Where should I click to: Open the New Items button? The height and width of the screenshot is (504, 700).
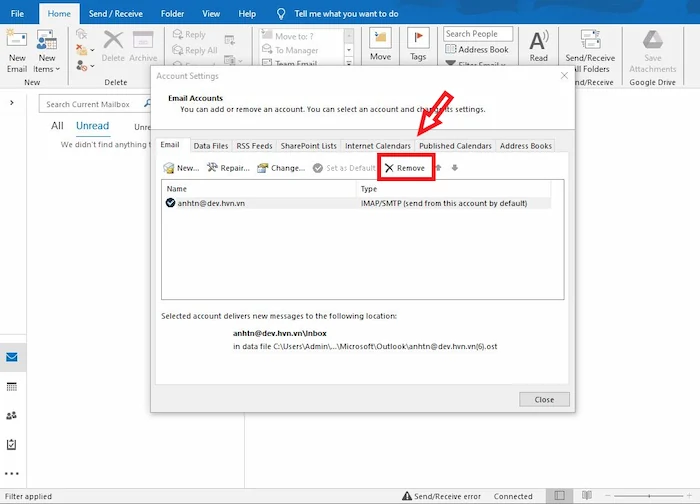click(x=46, y=50)
